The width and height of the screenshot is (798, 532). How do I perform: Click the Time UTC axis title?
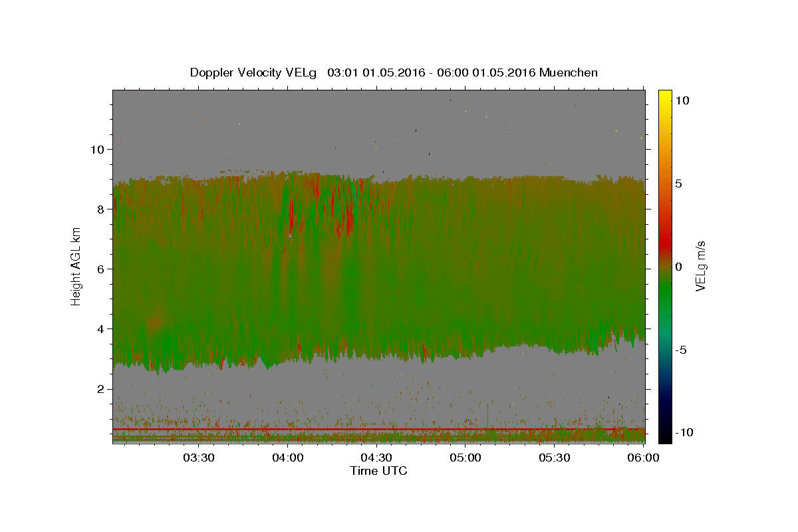pos(378,471)
